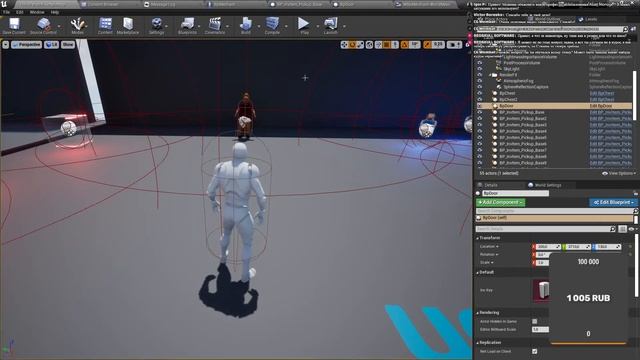The width and height of the screenshot is (640, 360).
Task: Click the Cinematics clapperboard icon
Action: [x=215, y=25]
